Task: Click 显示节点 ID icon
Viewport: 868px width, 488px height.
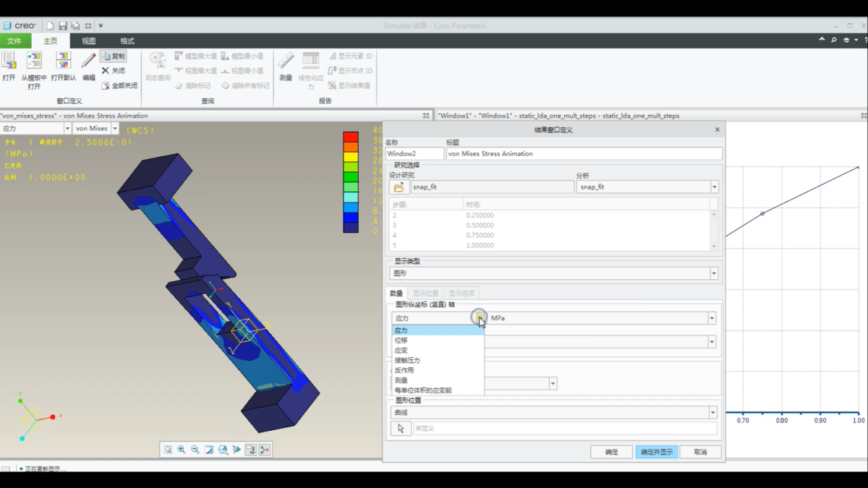Action: [x=333, y=71]
